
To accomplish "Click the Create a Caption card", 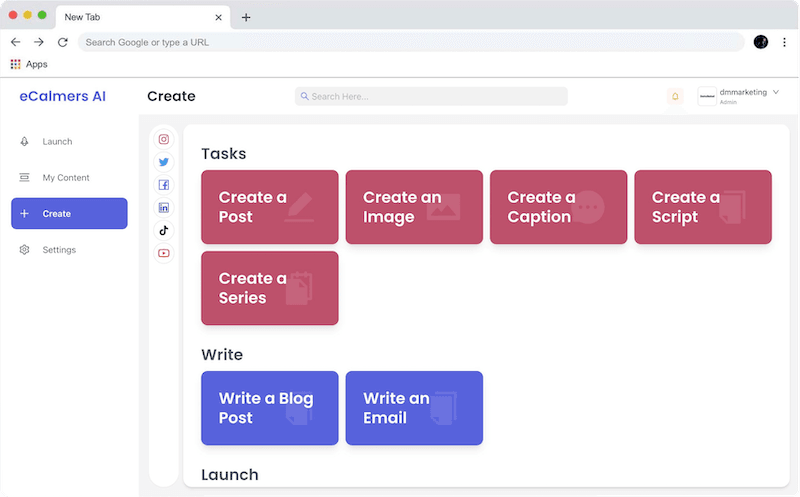I will [559, 207].
